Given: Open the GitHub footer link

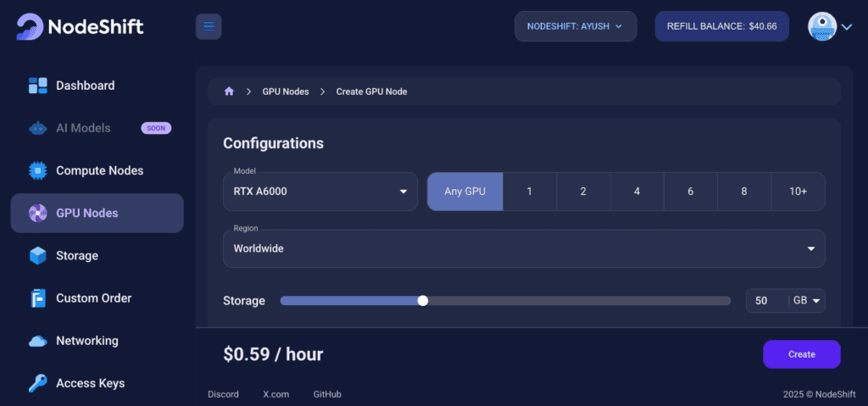Looking at the screenshot, I should click(327, 394).
